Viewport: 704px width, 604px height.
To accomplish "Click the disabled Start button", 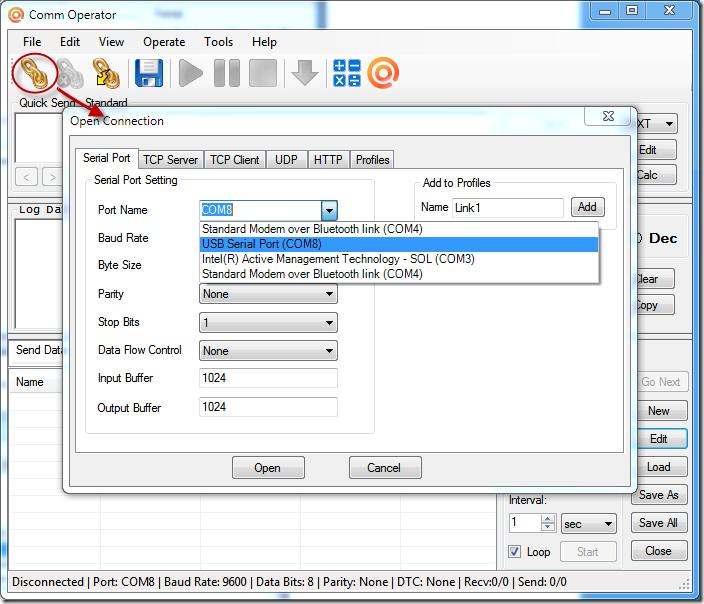I will click(587, 552).
